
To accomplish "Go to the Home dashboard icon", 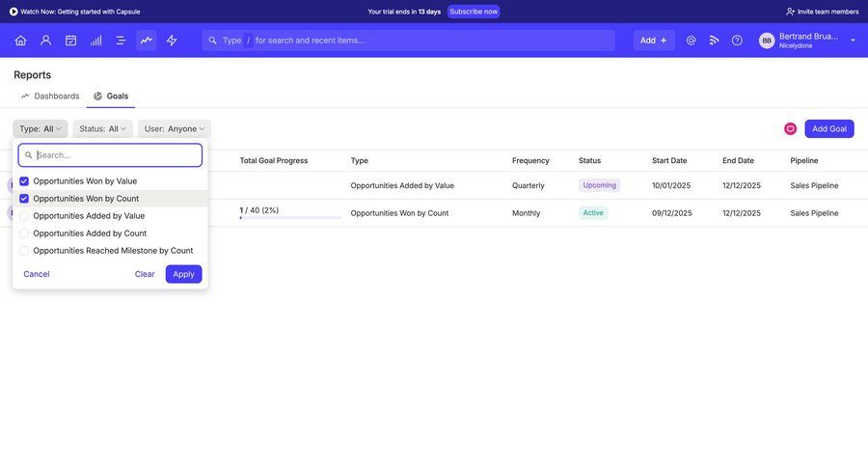I will pos(20,41).
